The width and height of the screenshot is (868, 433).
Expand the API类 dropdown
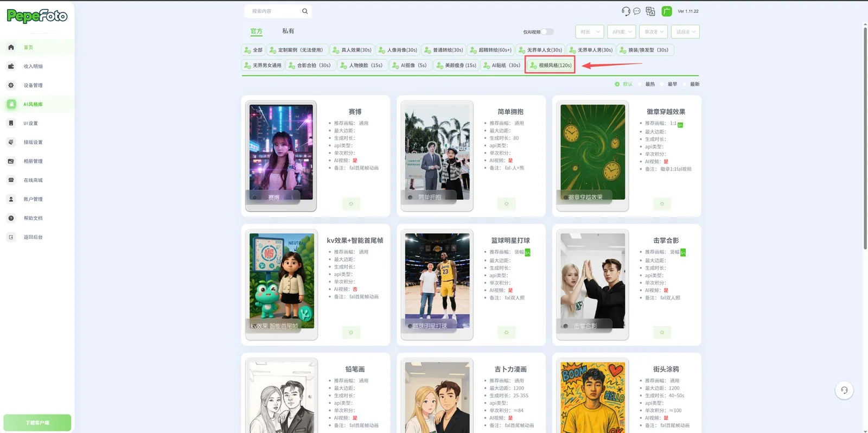pyautogui.click(x=621, y=31)
